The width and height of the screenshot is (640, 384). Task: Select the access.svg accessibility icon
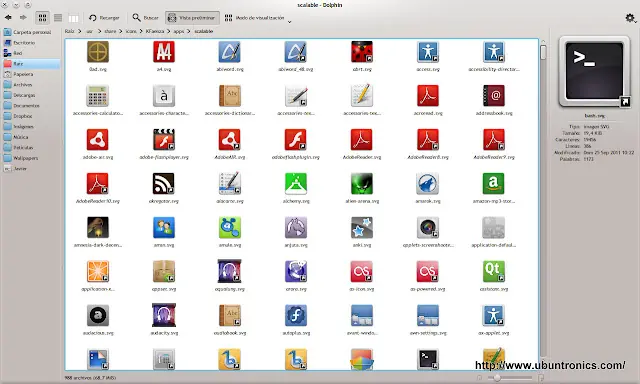(428, 52)
